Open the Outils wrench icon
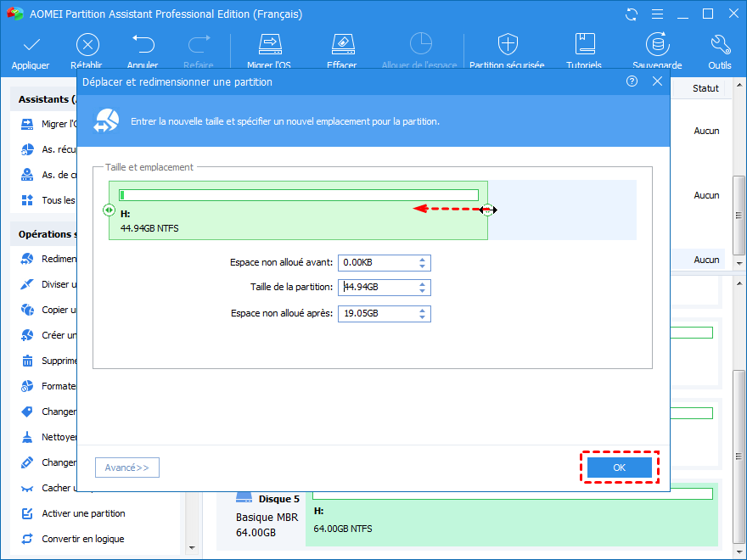This screenshot has width=747, height=560. 721,44
